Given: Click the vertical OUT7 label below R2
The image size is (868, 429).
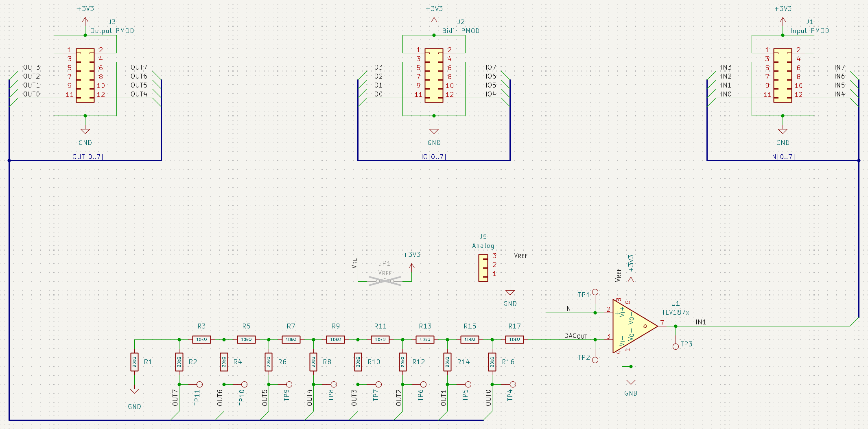Looking at the screenshot, I should 175,398.
